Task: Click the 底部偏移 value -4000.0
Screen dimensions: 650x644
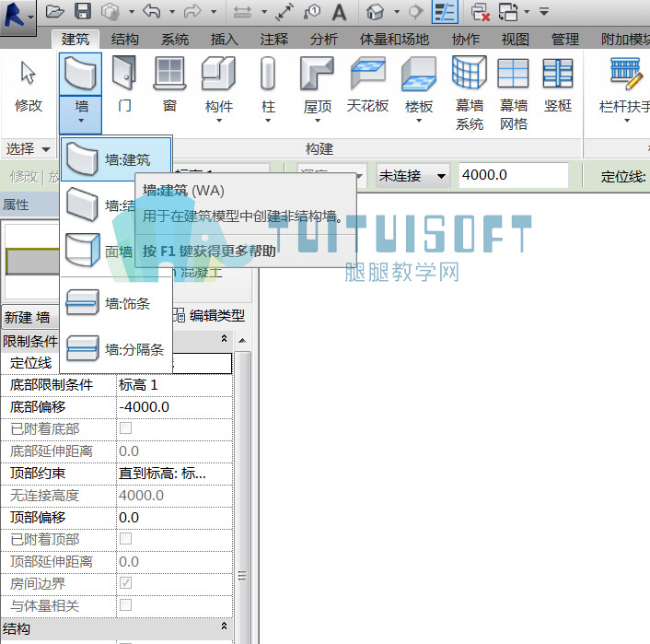Action: [174, 406]
